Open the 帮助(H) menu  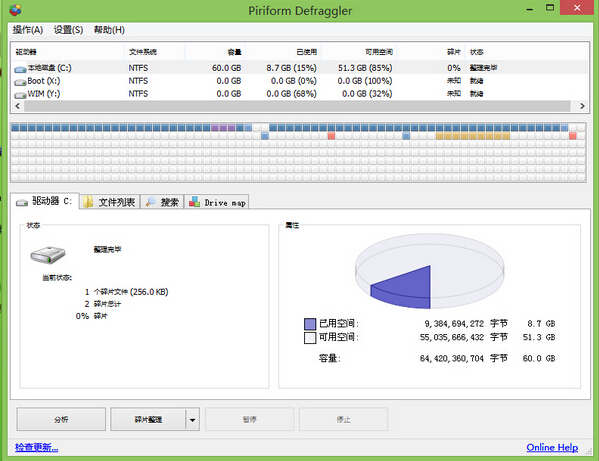click(109, 30)
